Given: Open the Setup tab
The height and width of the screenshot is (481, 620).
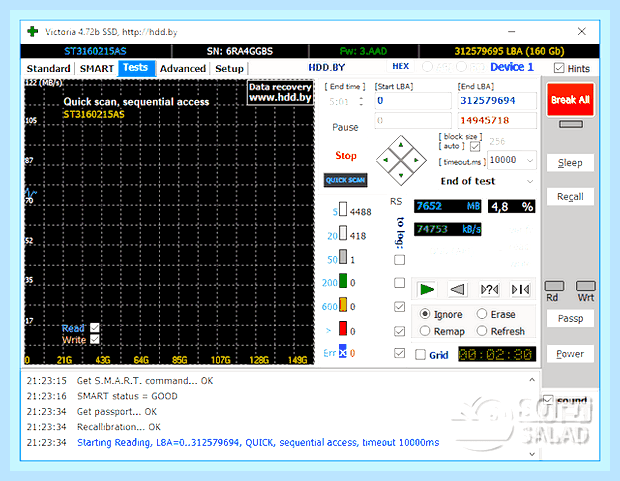Looking at the screenshot, I should pyautogui.click(x=229, y=68).
